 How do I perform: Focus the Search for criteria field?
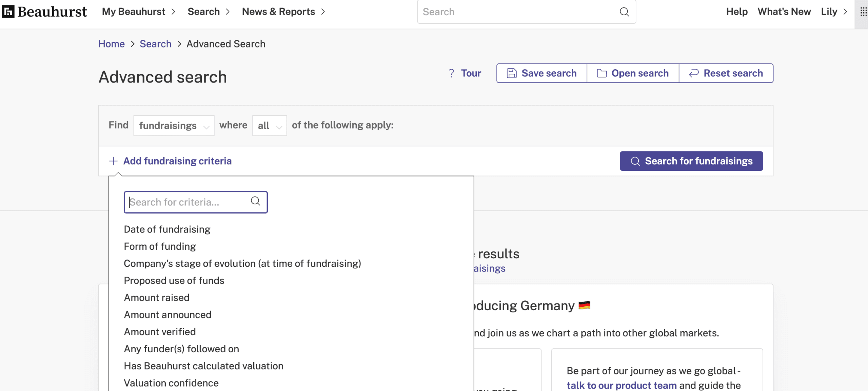point(196,202)
